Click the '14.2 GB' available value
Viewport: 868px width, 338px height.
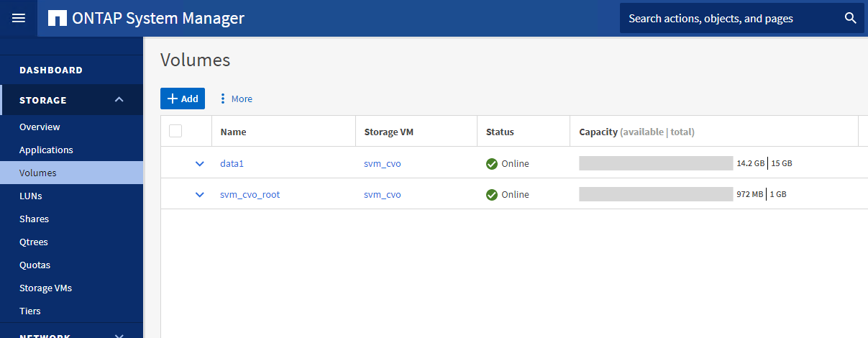pos(750,164)
